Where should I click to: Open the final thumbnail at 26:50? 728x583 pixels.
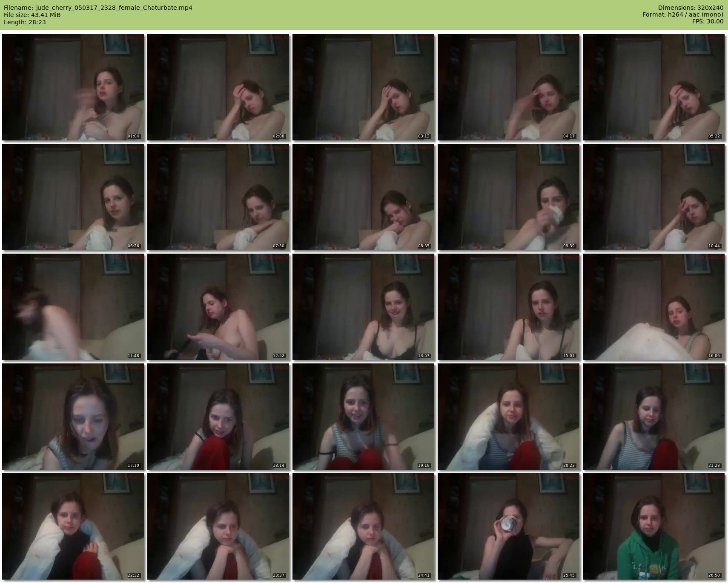pyautogui.click(x=653, y=526)
